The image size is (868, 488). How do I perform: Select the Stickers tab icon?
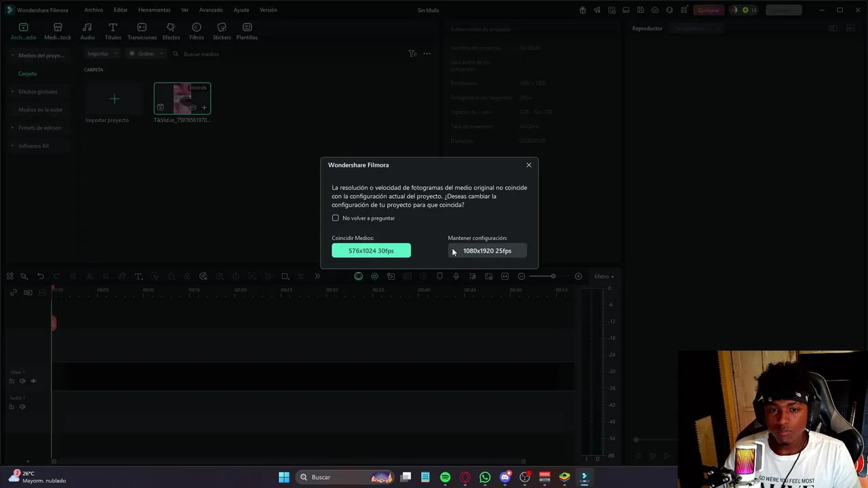pos(222,31)
